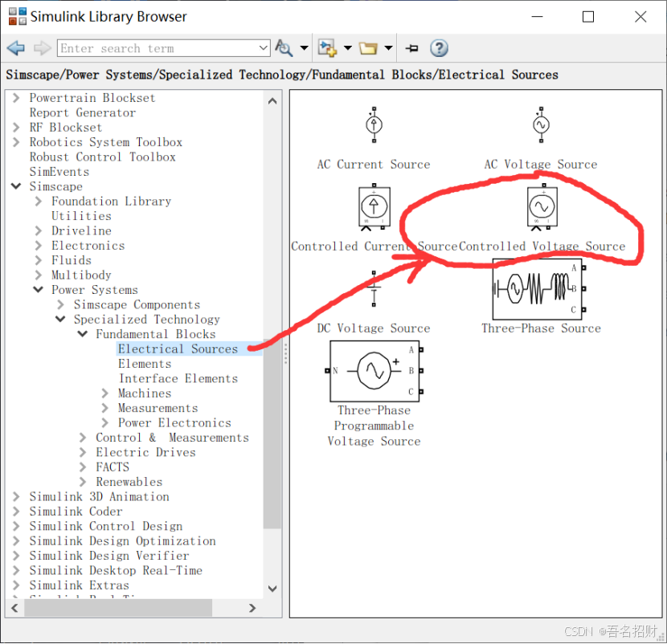Select Simulink Design Verifier entry
This screenshot has height=644, width=667.
109,555
